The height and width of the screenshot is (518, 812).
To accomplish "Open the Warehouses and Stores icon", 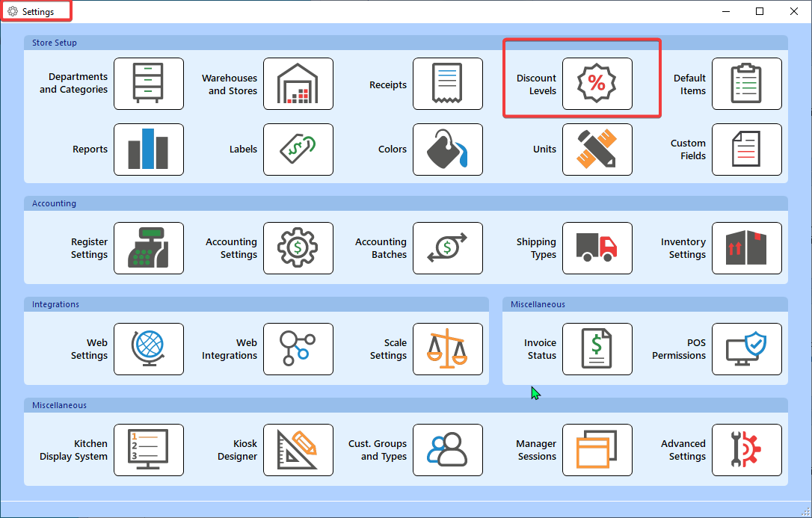I will point(298,84).
